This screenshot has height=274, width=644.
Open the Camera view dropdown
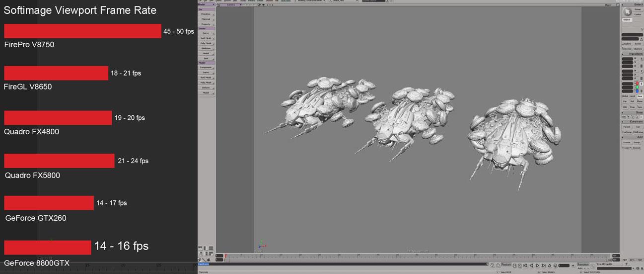tap(231, 4)
